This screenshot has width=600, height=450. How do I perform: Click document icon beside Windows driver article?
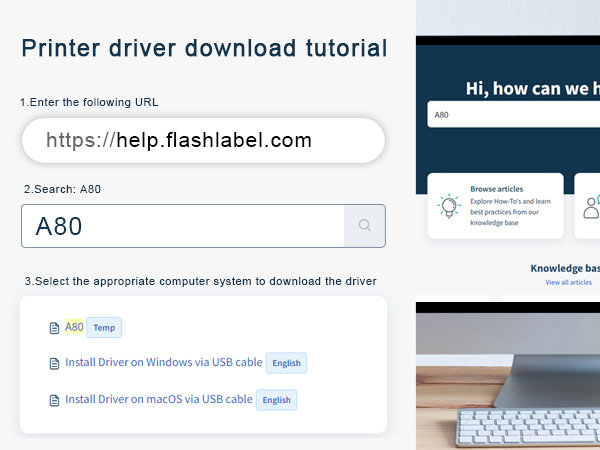[55, 363]
